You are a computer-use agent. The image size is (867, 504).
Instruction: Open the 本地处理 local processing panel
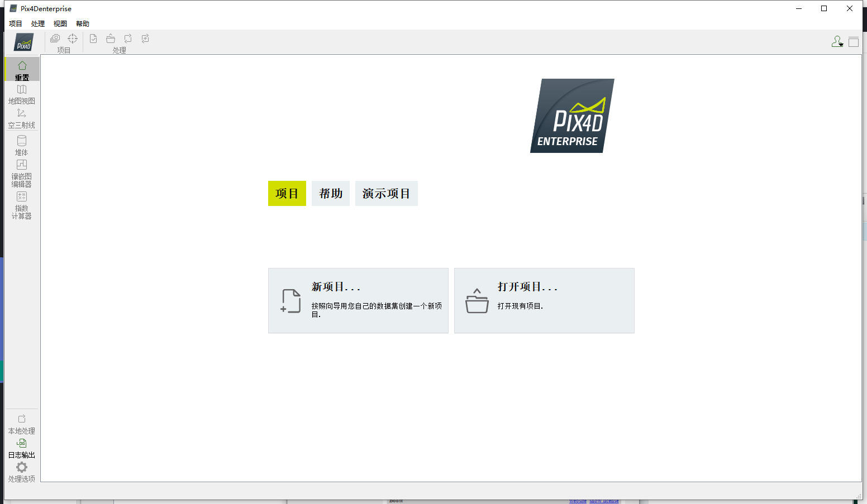(22, 424)
